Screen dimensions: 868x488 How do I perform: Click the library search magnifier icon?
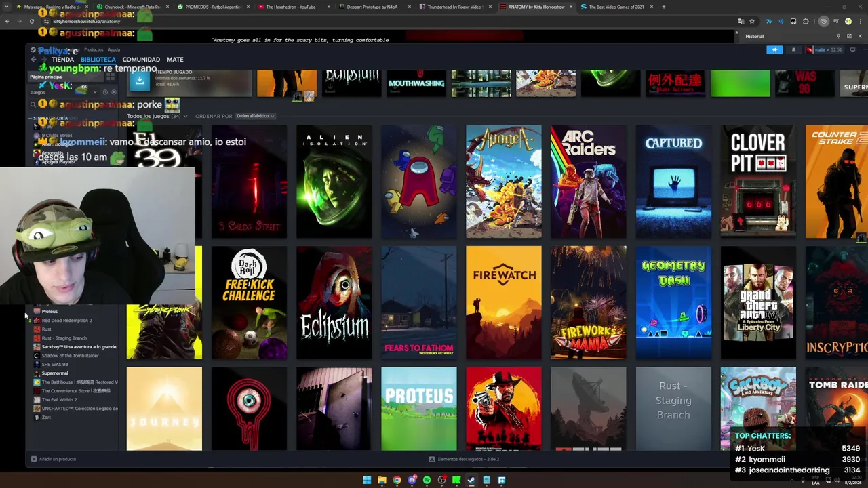pos(33,104)
